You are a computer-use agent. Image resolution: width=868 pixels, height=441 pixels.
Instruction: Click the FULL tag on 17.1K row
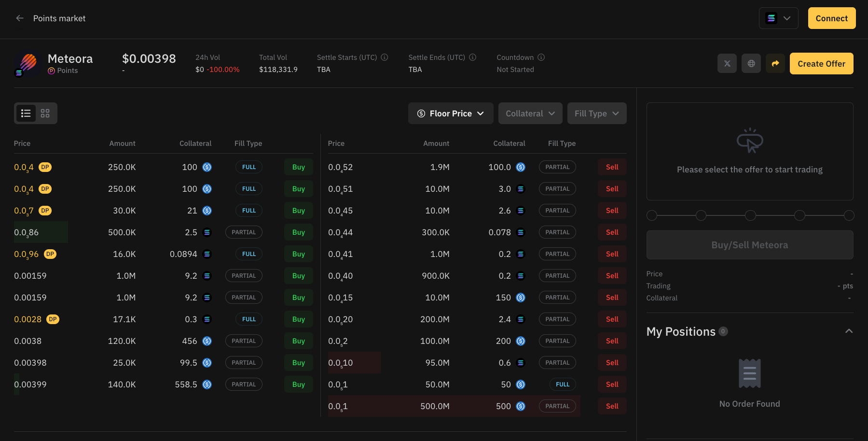point(249,319)
